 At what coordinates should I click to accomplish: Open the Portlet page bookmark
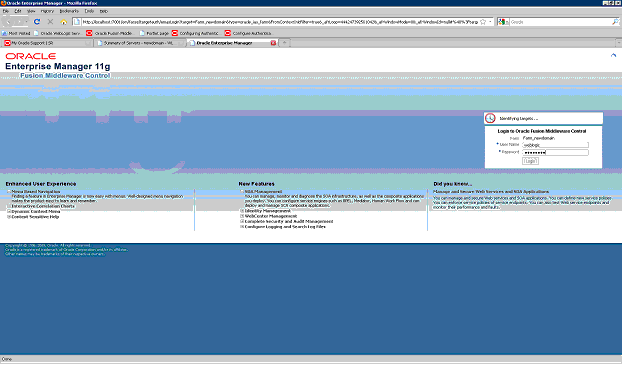pos(154,33)
